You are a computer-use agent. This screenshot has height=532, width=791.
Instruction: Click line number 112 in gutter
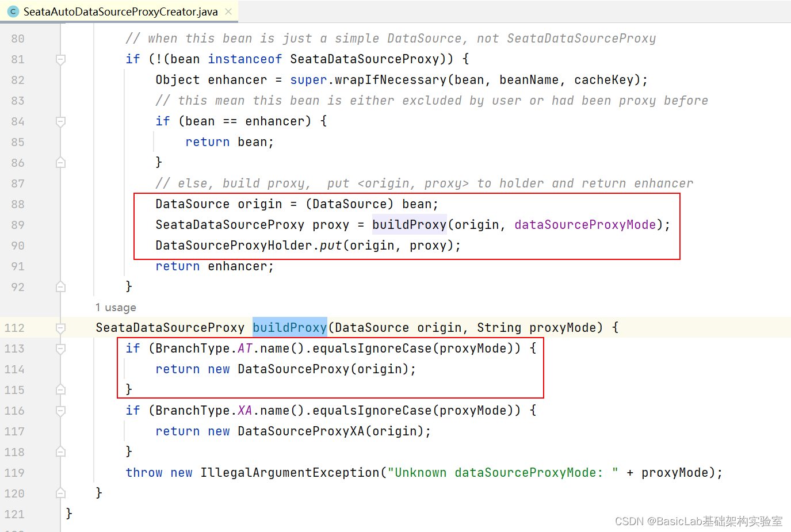click(14, 328)
